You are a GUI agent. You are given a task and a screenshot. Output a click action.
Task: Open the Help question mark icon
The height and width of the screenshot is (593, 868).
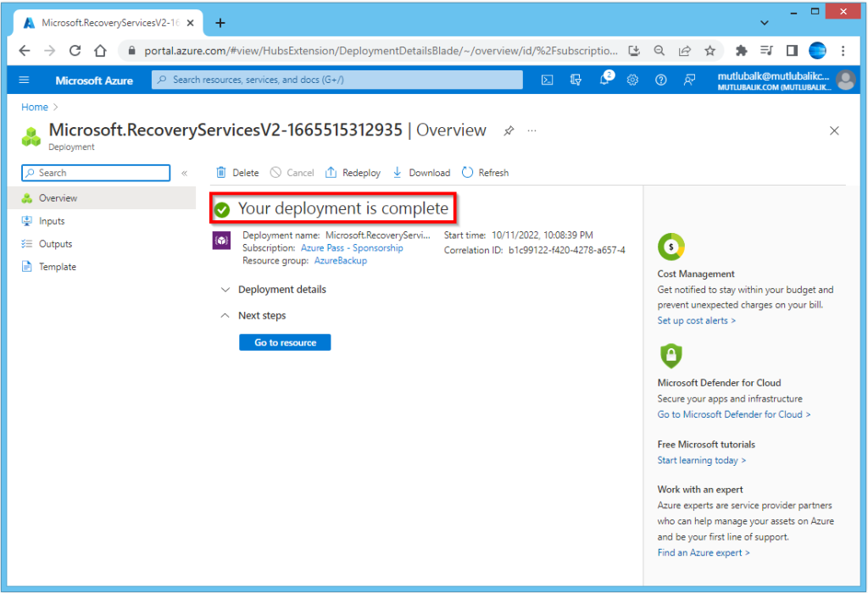coord(660,80)
